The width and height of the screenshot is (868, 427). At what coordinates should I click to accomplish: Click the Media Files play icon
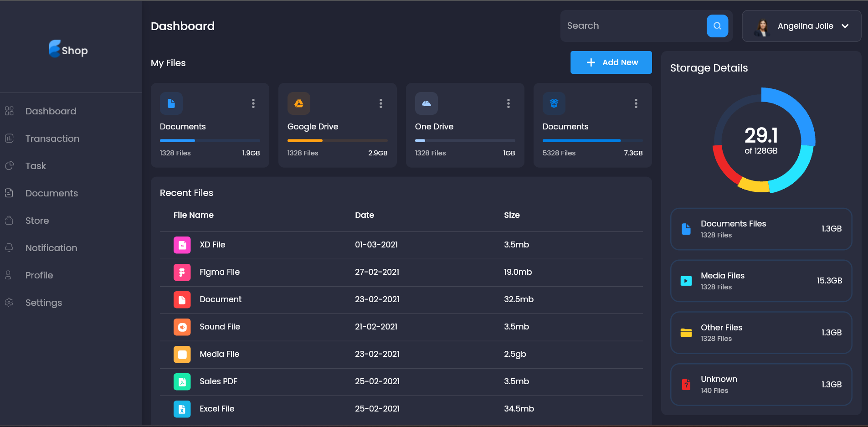click(x=686, y=281)
